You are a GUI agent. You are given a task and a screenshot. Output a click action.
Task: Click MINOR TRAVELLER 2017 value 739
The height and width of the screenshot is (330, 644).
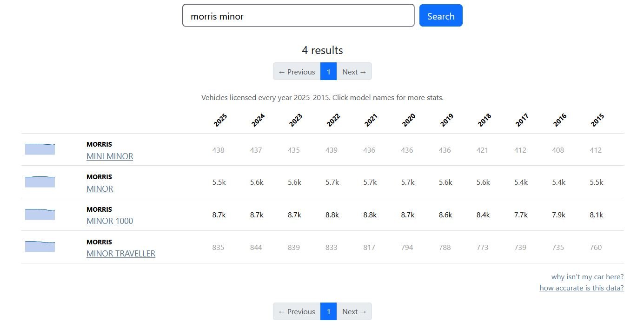(520, 247)
